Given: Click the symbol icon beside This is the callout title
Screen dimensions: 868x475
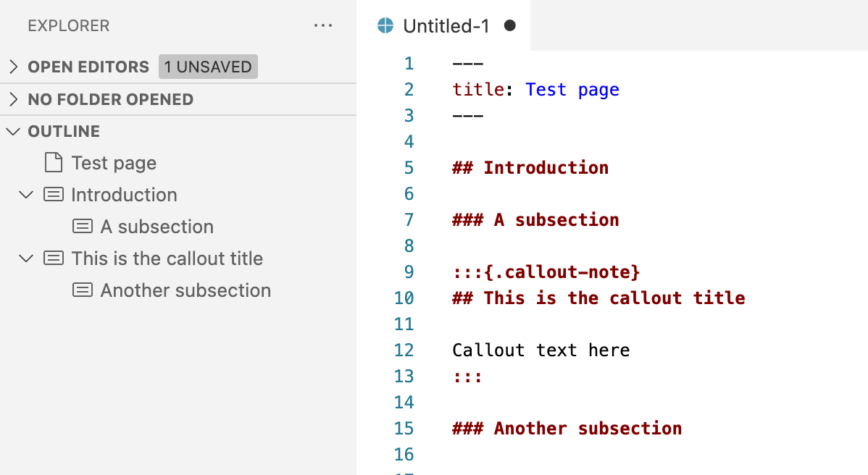Looking at the screenshot, I should (x=53, y=258).
